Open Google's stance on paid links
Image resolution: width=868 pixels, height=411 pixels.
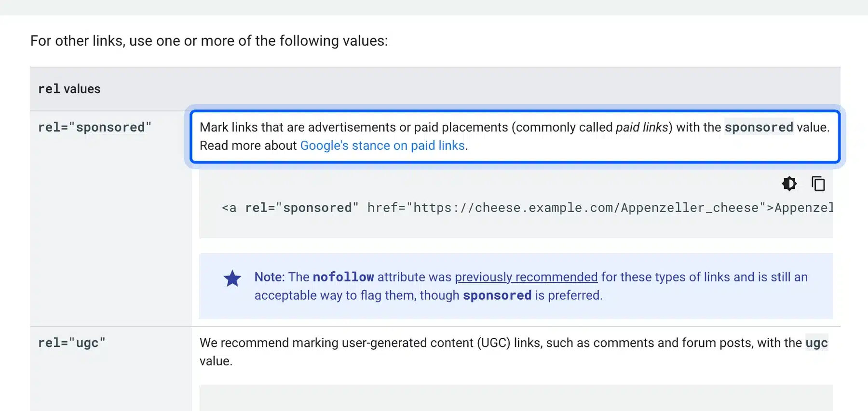(x=382, y=146)
